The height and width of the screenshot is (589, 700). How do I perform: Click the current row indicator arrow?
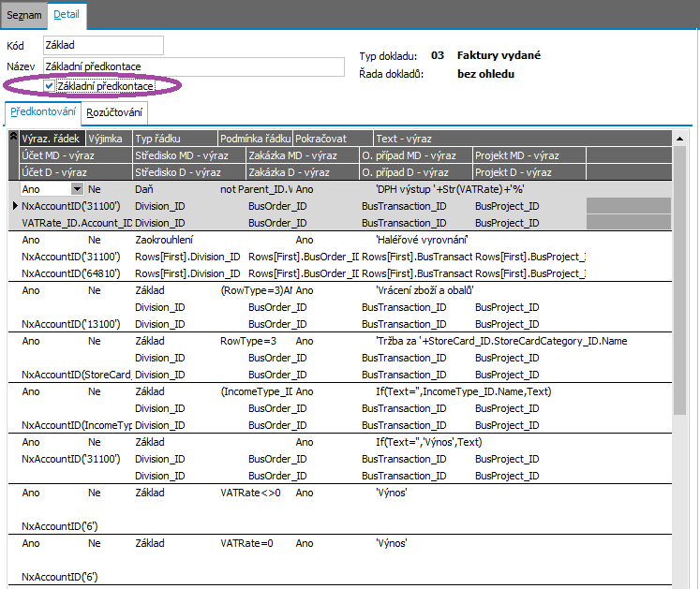tap(14, 205)
